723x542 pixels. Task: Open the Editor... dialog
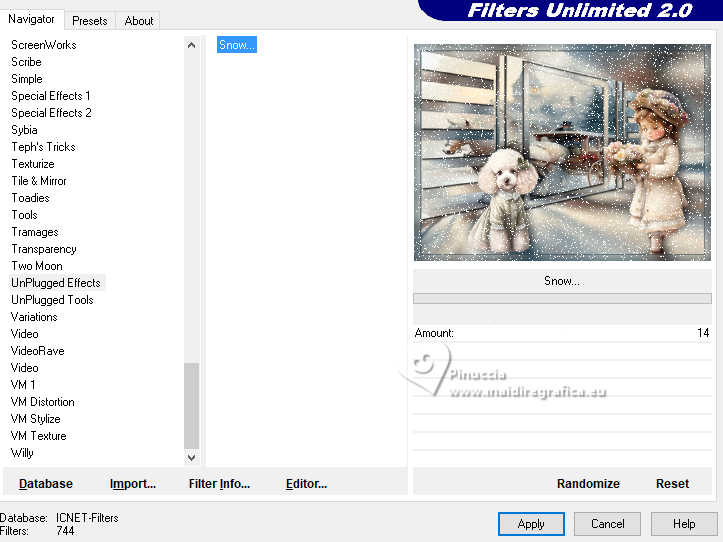pos(306,483)
